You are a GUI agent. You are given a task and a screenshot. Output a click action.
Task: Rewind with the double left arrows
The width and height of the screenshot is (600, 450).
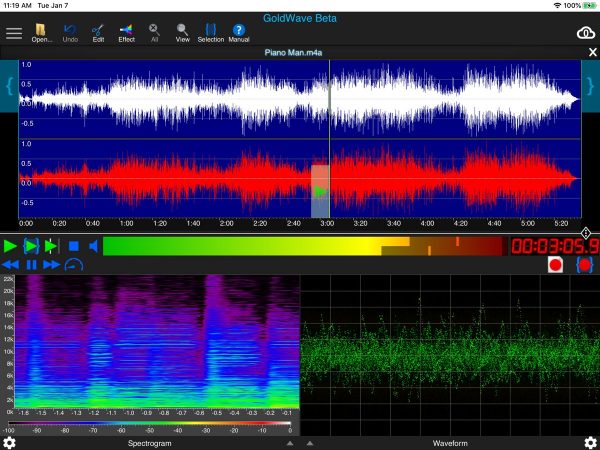[x=10, y=265]
